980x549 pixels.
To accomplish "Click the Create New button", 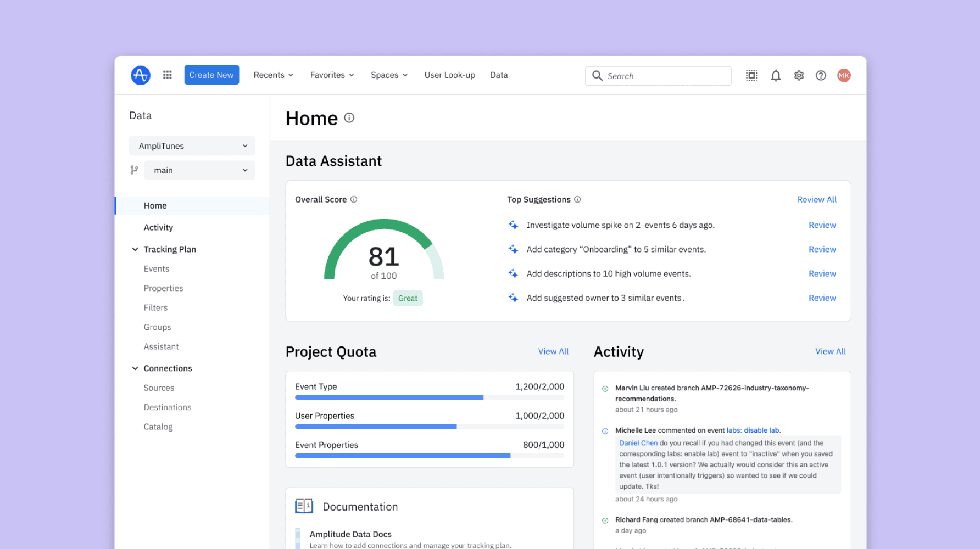I will (211, 75).
